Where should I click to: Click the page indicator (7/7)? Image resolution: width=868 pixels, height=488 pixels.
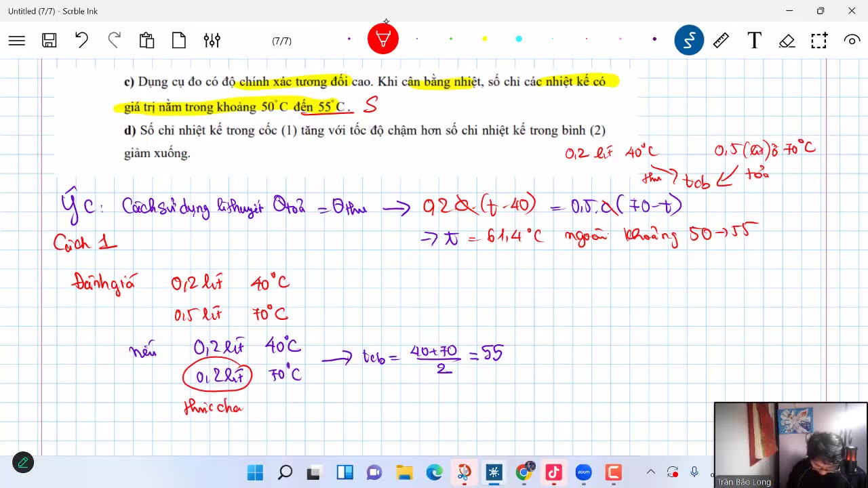[x=281, y=41]
